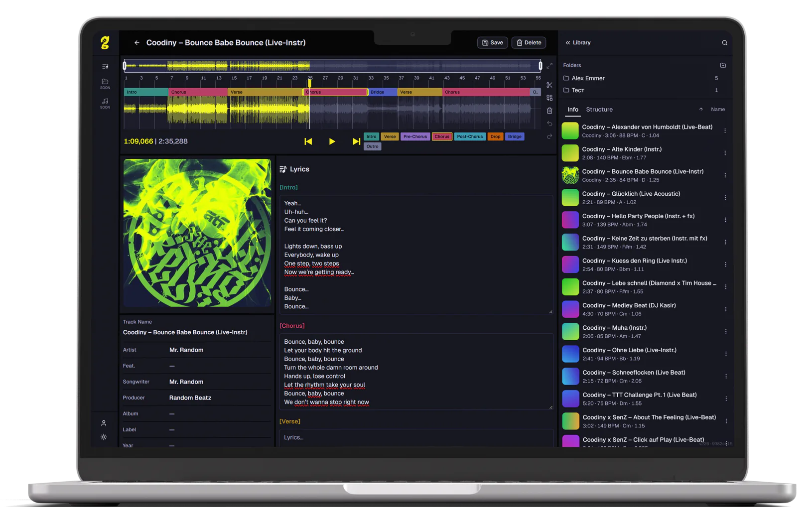Click the last Chorus region on timeline
812x532 pixels.
tap(486, 92)
